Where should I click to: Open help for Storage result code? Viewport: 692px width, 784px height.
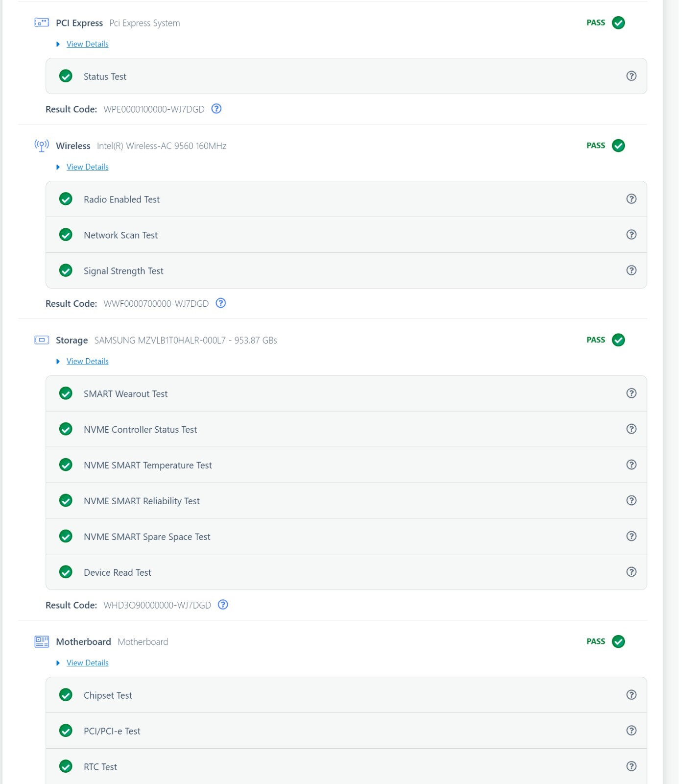(x=223, y=605)
